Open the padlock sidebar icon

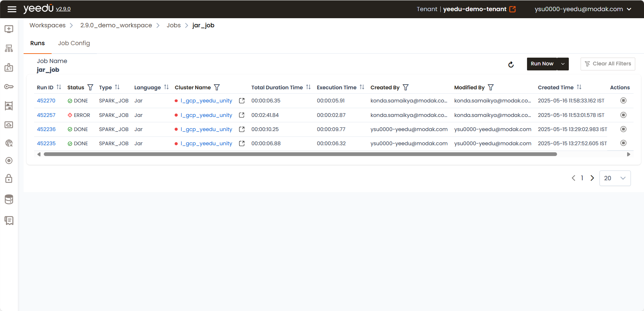9,178
